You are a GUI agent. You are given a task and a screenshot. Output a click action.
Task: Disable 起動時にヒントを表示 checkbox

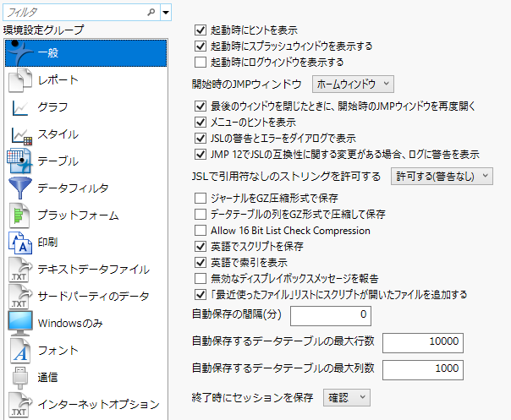point(201,30)
